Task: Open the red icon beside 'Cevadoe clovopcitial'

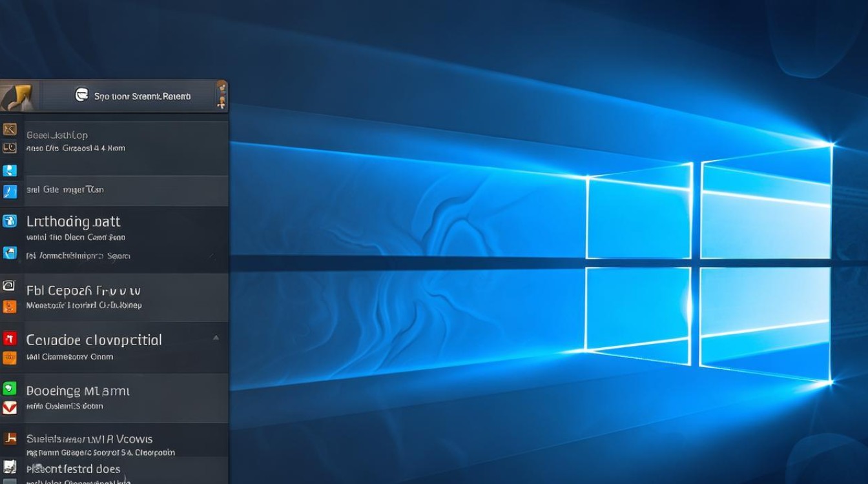Action: [x=9, y=338]
